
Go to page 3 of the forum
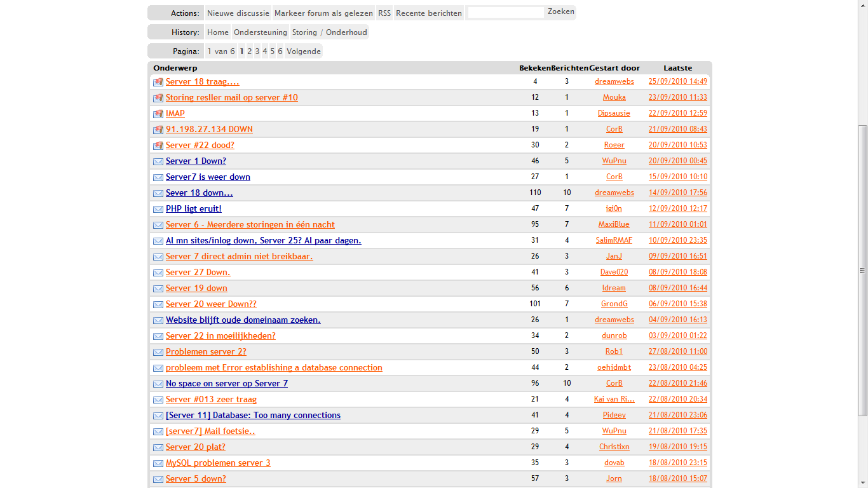(257, 51)
